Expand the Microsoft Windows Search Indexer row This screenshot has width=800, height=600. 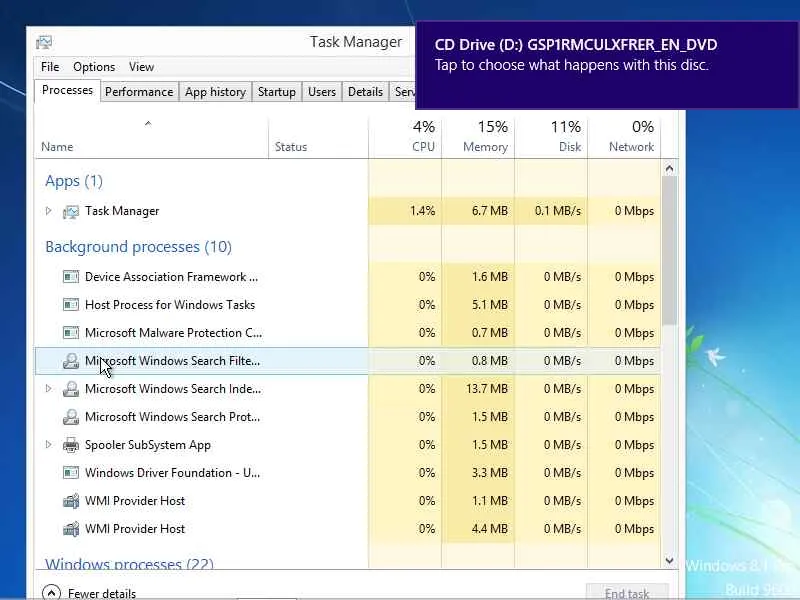tap(48, 389)
